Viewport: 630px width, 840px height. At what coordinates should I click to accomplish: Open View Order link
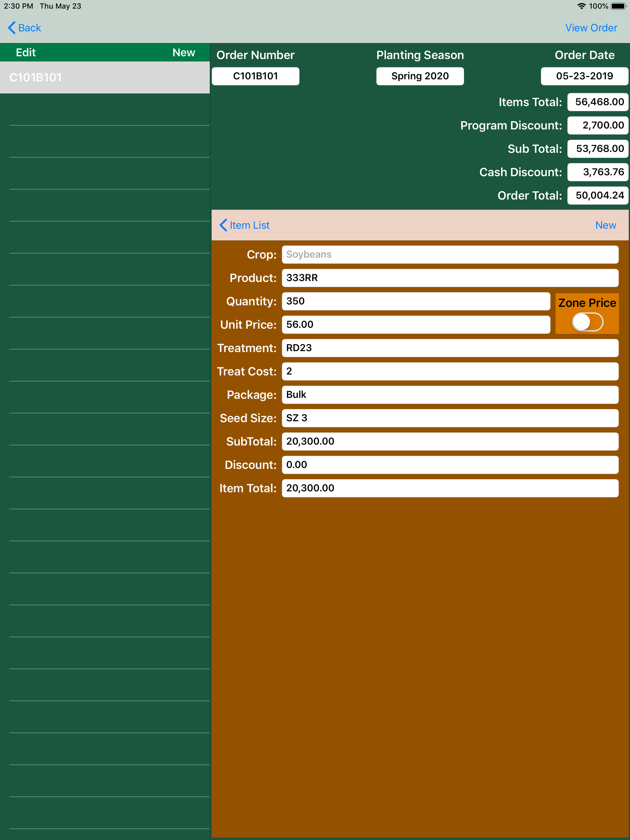(x=591, y=28)
